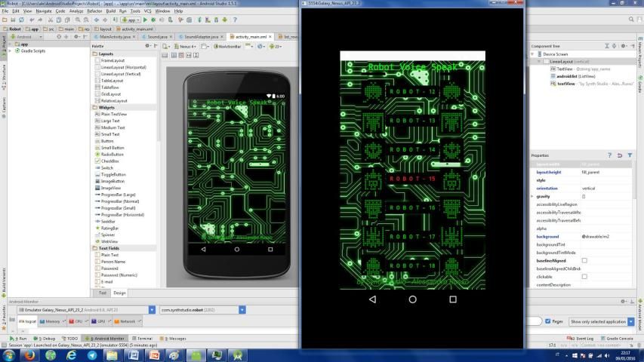Expand the Gradle Scripts tree node
Viewport: 644px width, 362px height.
click(10, 51)
